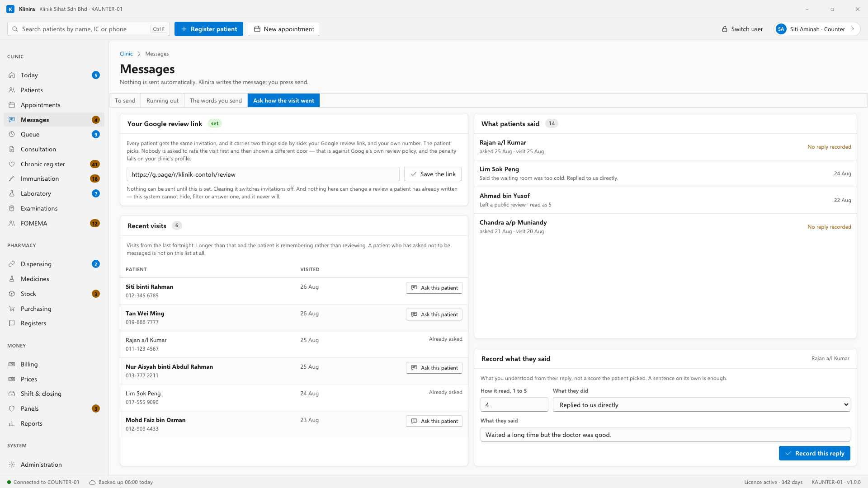Image resolution: width=868 pixels, height=488 pixels.
Task: Click the Ctrl F shortcut hint
Action: [x=159, y=29]
